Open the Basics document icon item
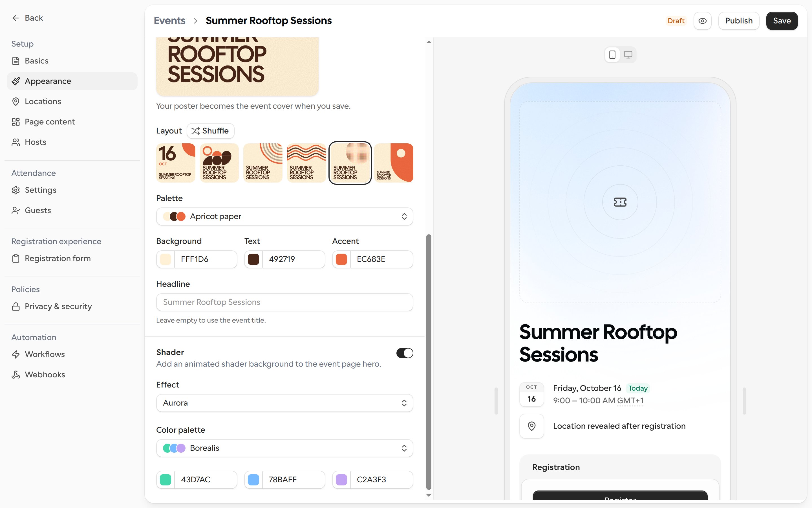 click(x=16, y=61)
